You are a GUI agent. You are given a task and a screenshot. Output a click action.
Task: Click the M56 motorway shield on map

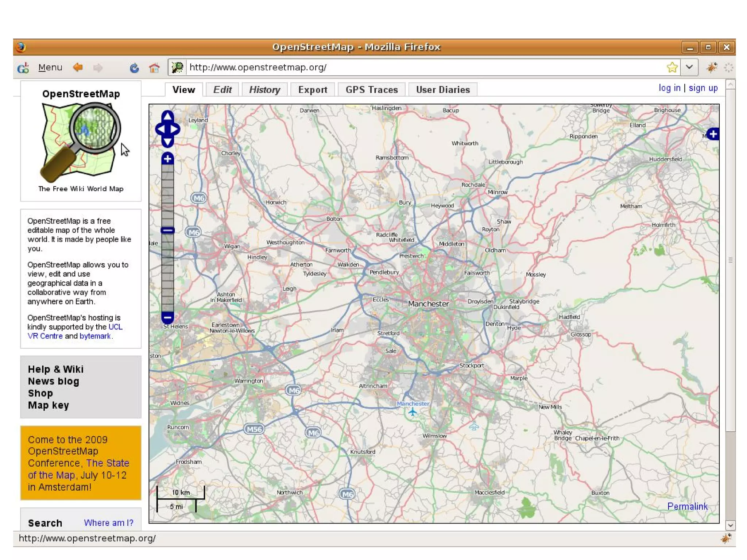point(254,429)
